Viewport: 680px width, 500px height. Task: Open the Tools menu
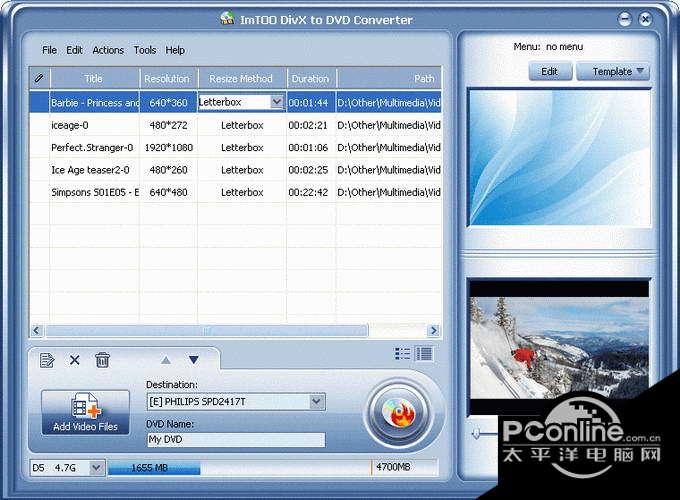(x=145, y=50)
